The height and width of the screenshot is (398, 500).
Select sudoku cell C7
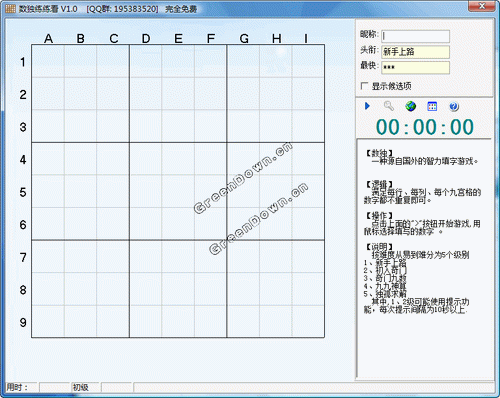point(113,256)
